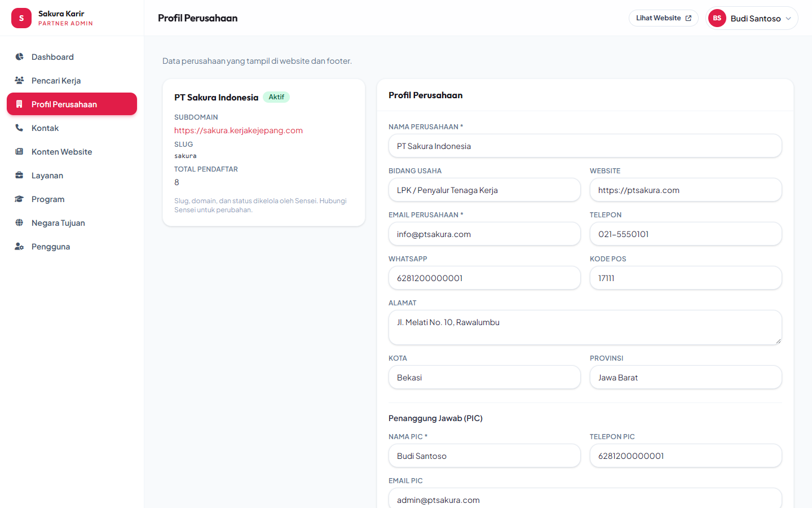Click the Aktif status badge
Image resolution: width=812 pixels, height=508 pixels.
(276, 97)
